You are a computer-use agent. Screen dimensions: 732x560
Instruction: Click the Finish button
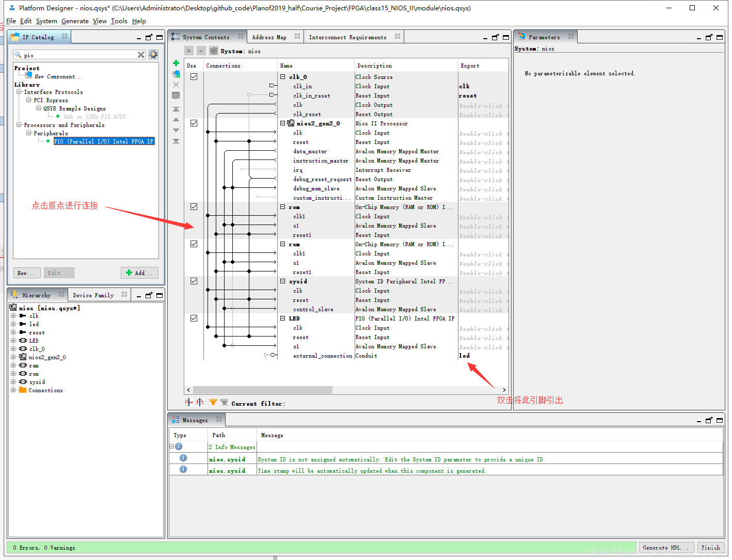711,548
